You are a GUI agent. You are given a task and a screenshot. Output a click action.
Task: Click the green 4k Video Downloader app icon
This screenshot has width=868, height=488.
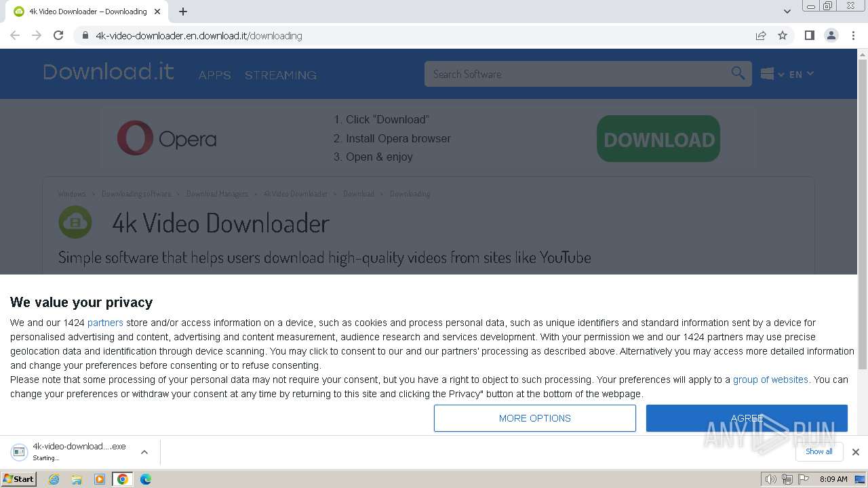tap(75, 222)
